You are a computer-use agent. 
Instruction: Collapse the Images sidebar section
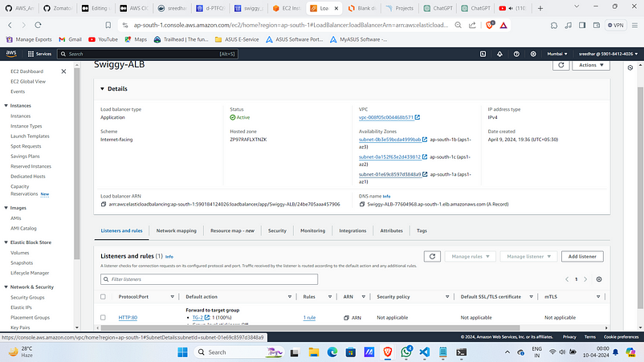pos(6,208)
